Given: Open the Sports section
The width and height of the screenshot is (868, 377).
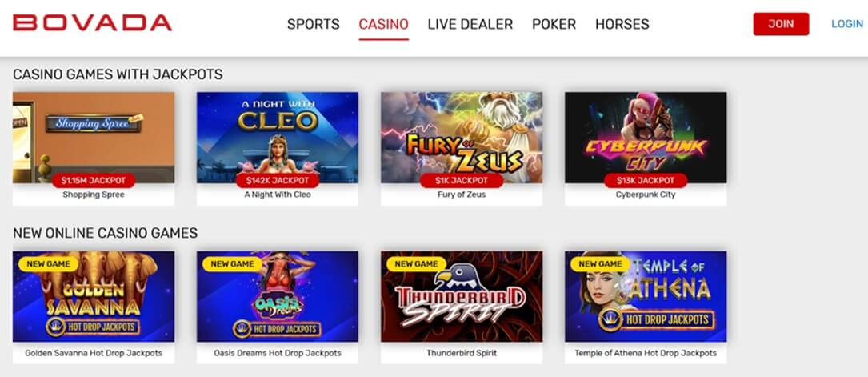Looking at the screenshot, I should click(x=314, y=24).
